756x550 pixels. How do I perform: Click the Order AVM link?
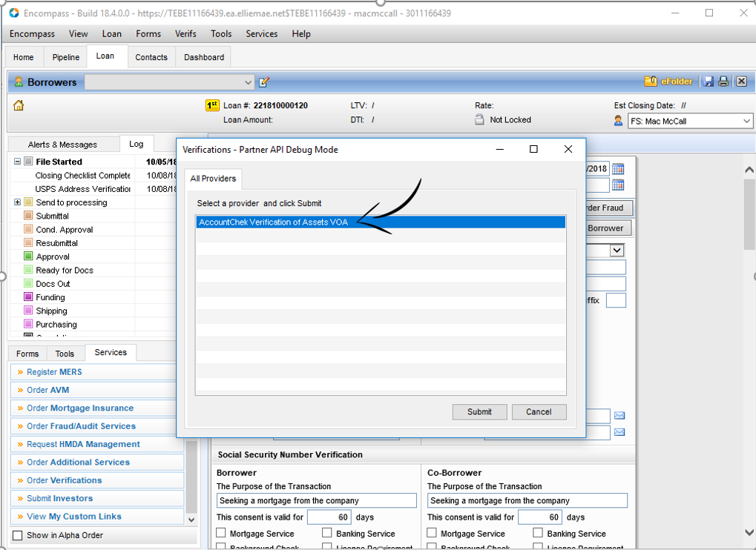(47, 390)
